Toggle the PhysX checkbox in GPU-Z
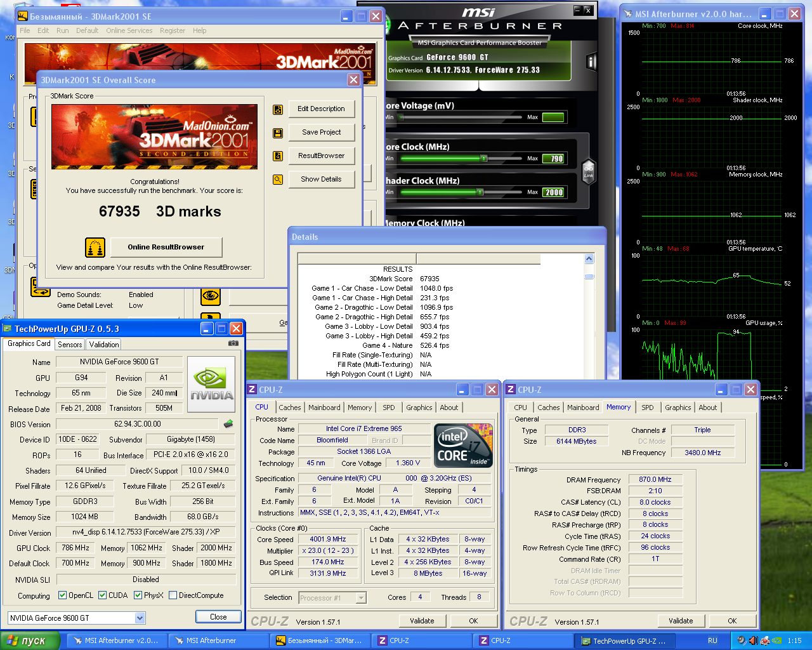The width and height of the screenshot is (812, 650). (138, 595)
